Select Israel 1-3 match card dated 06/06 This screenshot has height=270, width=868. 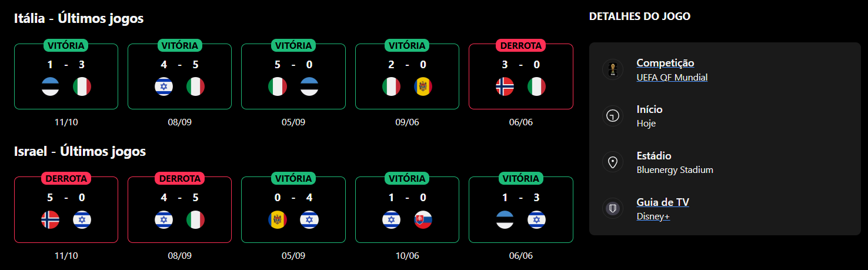point(520,210)
